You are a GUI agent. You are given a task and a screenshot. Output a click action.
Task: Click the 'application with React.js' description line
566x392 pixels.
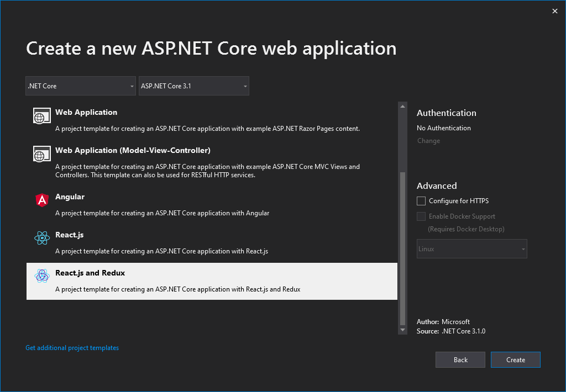click(162, 251)
